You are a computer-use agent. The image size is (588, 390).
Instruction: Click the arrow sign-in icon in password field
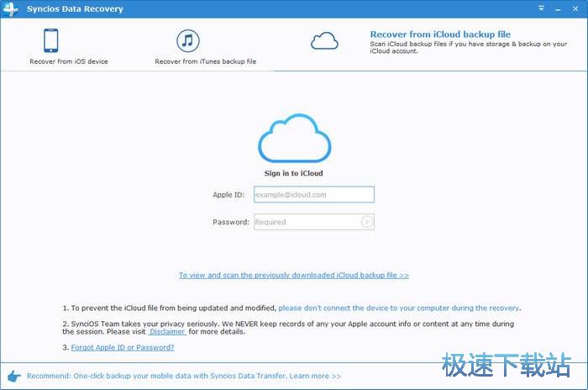pyautogui.click(x=367, y=222)
